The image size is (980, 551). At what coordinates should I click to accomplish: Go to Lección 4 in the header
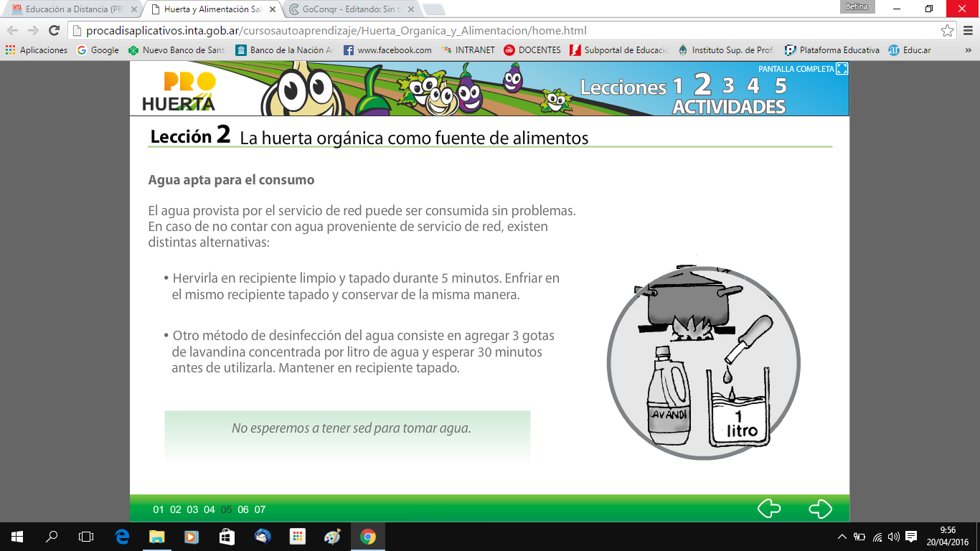point(753,86)
